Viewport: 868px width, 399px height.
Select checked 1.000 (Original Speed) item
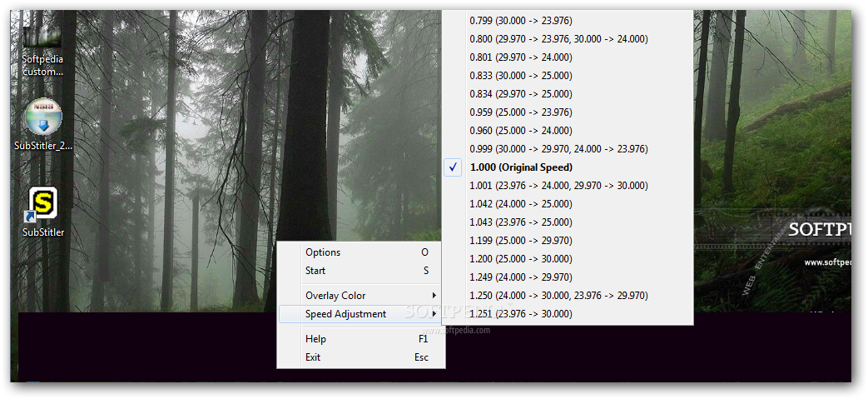point(568,167)
